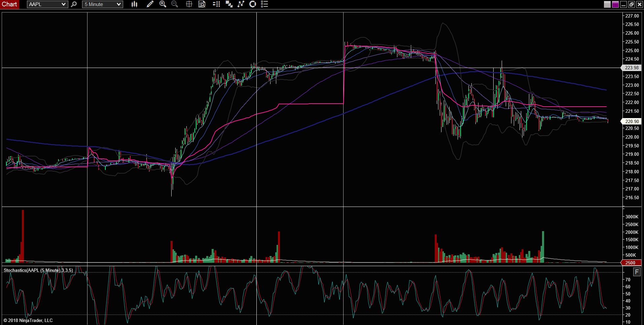Screen dimensions: 644x325
Task: Click the instrument search magnifier icon
Action: pos(74,4)
